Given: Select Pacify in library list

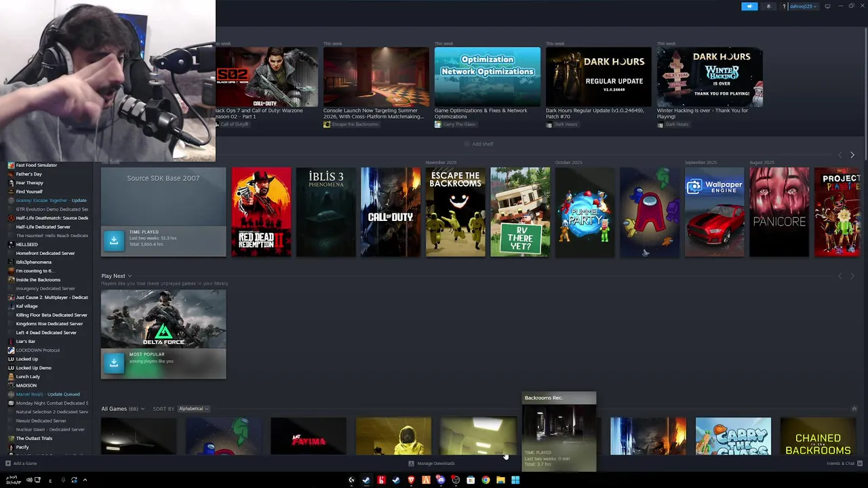Looking at the screenshot, I should 22,447.
